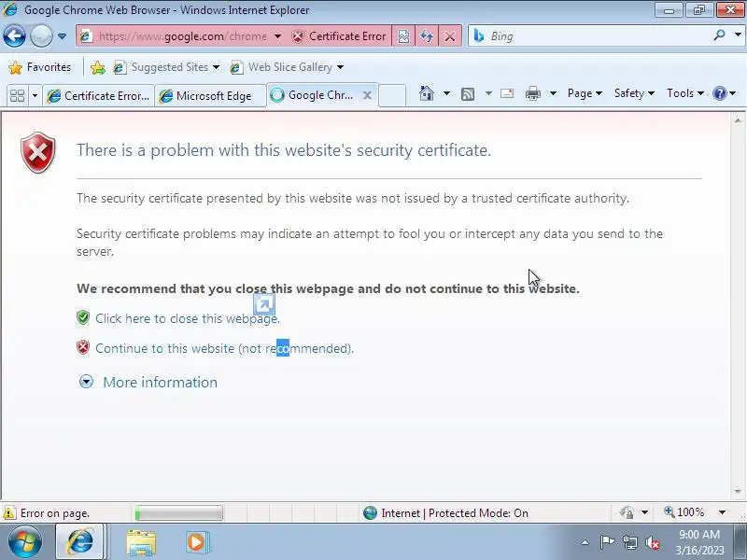The image size is (747, 560).
Task: Expand More information arrow icon
Action: pos(86,382)
